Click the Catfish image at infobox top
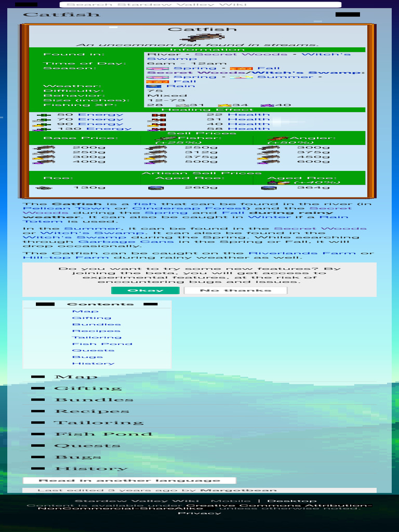Image resolution: width=399 pixels, height=532 pixels. click(x=202, y=37)
